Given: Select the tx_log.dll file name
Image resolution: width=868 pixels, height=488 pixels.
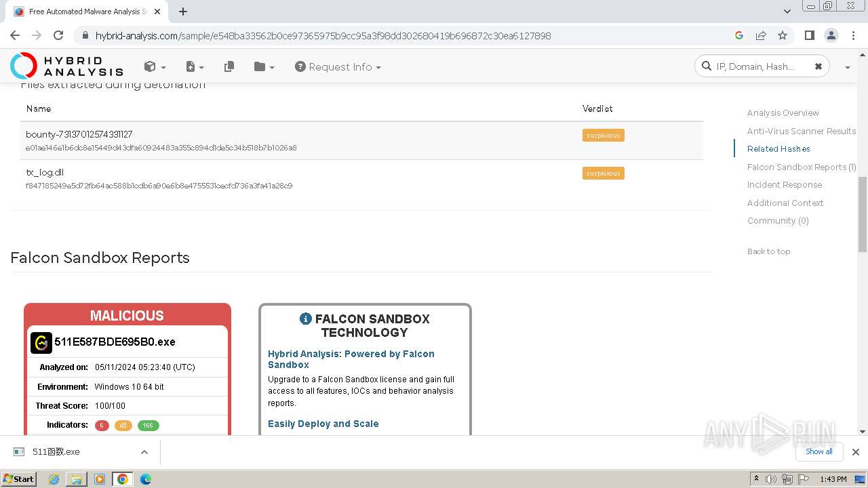Looking at the screenshot, I should (44, 172).
